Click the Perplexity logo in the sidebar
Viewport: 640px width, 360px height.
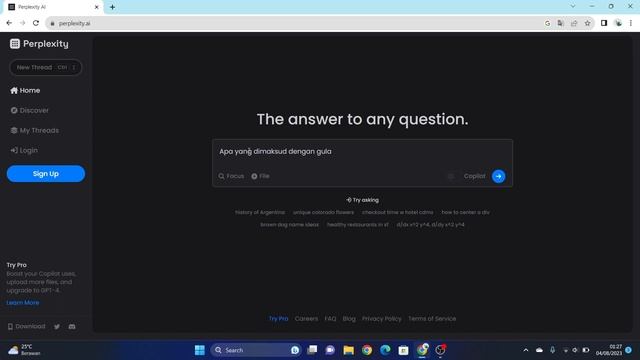pyautogui.click(x=39, y=44)
